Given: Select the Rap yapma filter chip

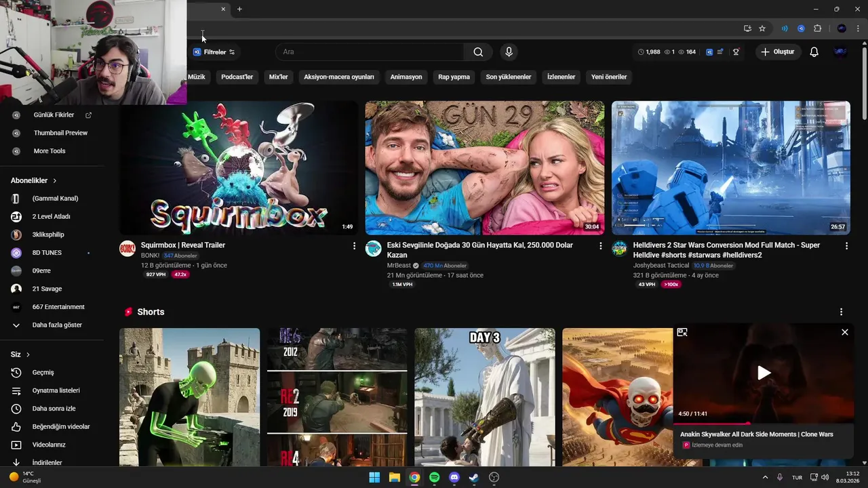Looking at the screenshot, I should pos(454,77).
